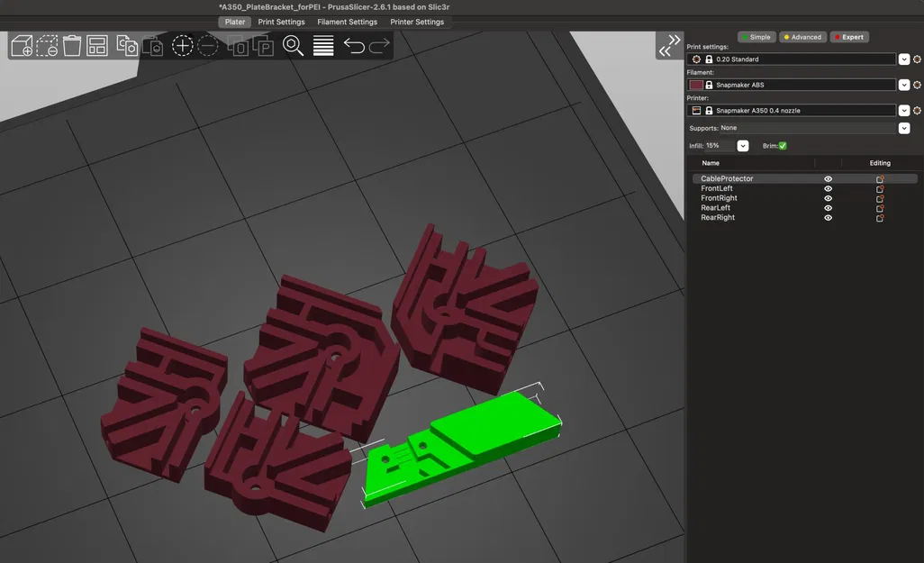The image size is (924, 563).
Task: Open the Filament Settings tab
Action: pos(349,22)
